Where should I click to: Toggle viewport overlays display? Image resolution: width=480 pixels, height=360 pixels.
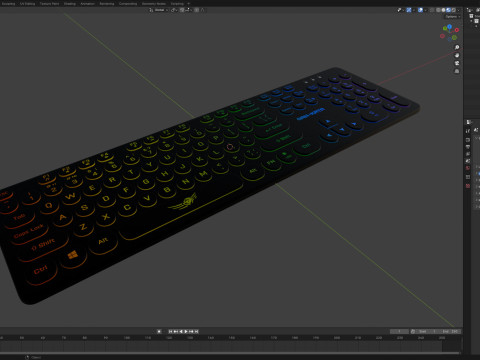(420, 10)
